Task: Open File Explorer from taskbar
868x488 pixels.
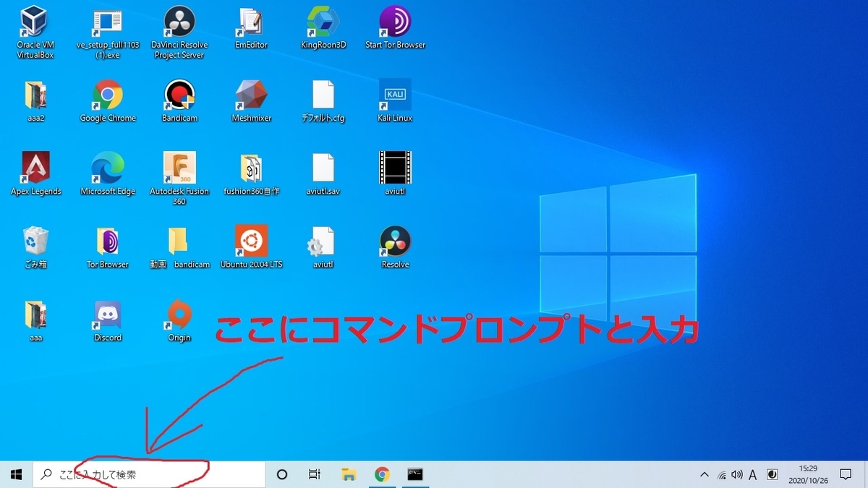Action: 349,474
